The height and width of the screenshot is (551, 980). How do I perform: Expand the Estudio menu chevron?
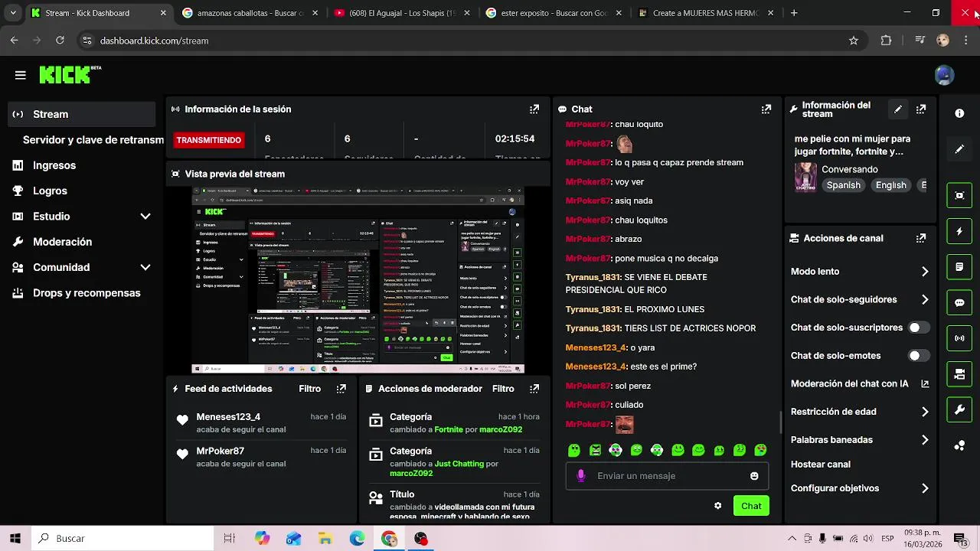tap(145, 217)
